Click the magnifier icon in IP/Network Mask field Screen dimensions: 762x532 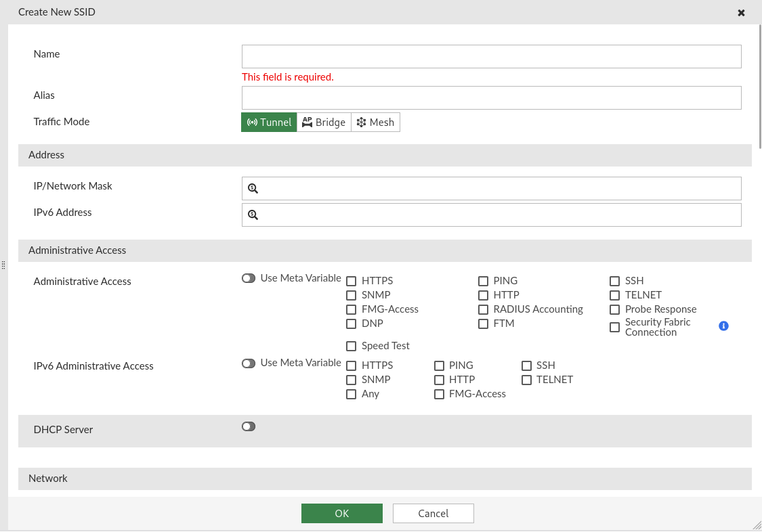[253, 189]
